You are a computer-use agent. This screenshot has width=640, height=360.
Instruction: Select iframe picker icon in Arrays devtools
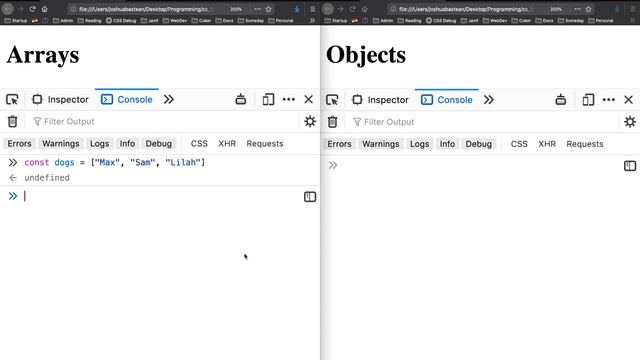pos(241,99)
